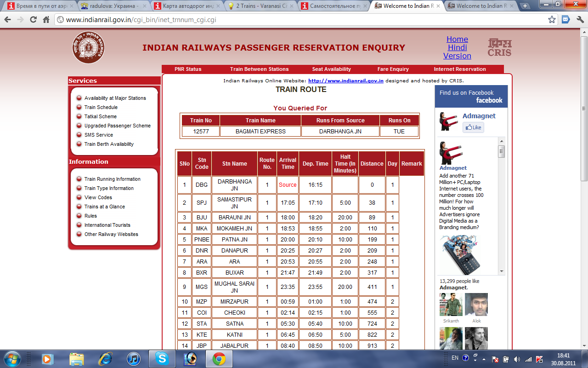
Task: Bookmark this page with the star icon
Action: (x=552, y=20)
